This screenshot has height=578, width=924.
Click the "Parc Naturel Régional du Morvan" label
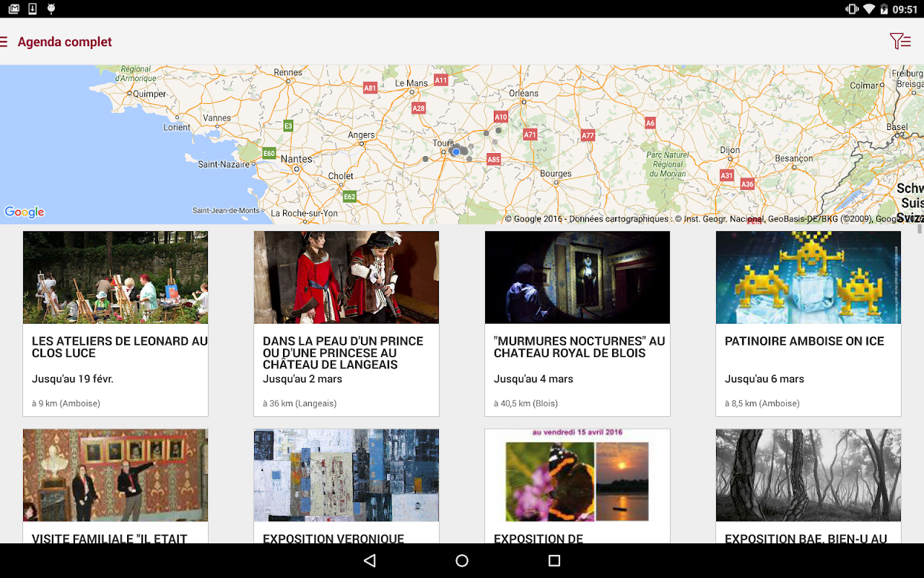(668, 164)
